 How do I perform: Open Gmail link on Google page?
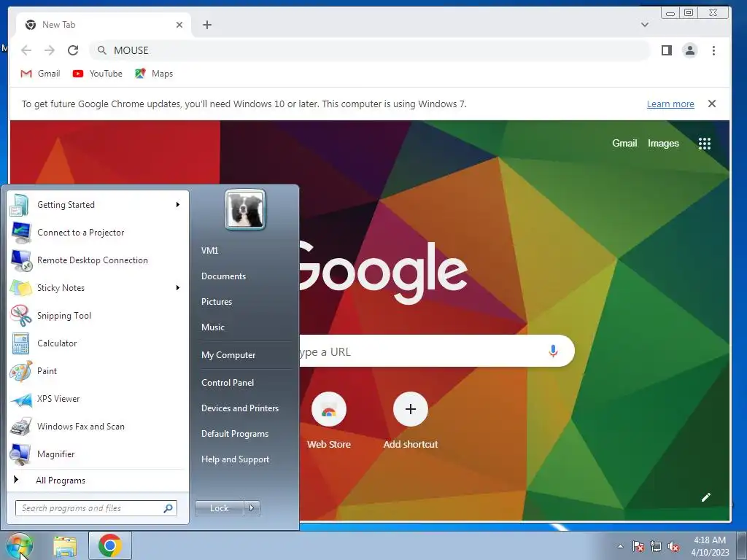624,144
